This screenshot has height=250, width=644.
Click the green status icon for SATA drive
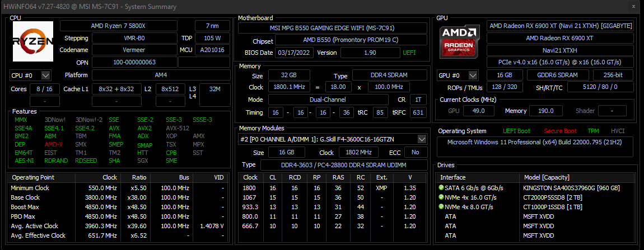tap(441, 187)
